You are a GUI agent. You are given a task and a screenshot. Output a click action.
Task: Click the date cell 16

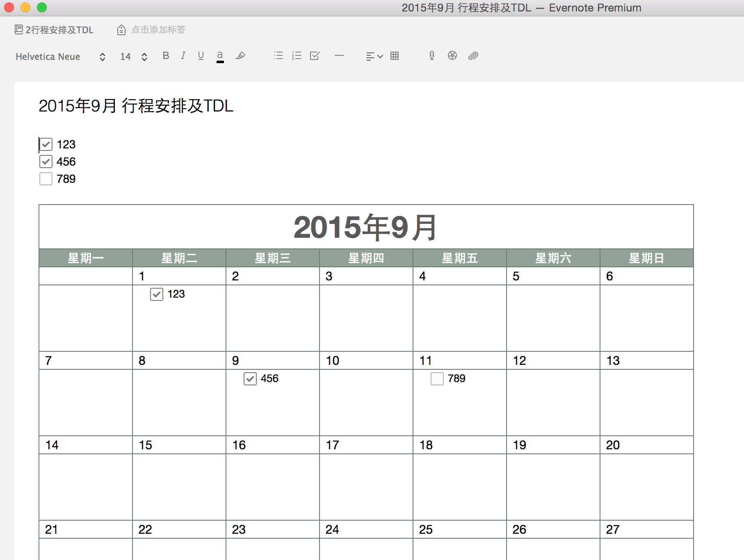273,445
